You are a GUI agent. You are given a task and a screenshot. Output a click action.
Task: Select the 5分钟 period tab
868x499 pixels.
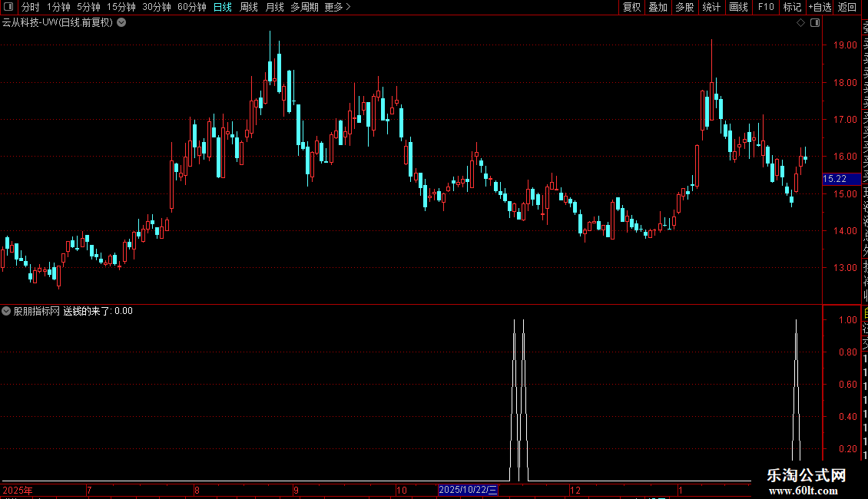(88, 7)
